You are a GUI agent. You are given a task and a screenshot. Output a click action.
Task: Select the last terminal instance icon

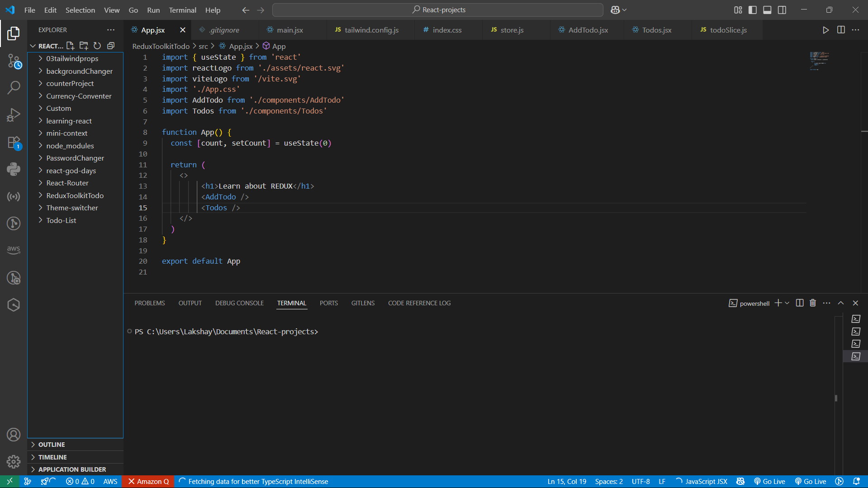(856, 356)
